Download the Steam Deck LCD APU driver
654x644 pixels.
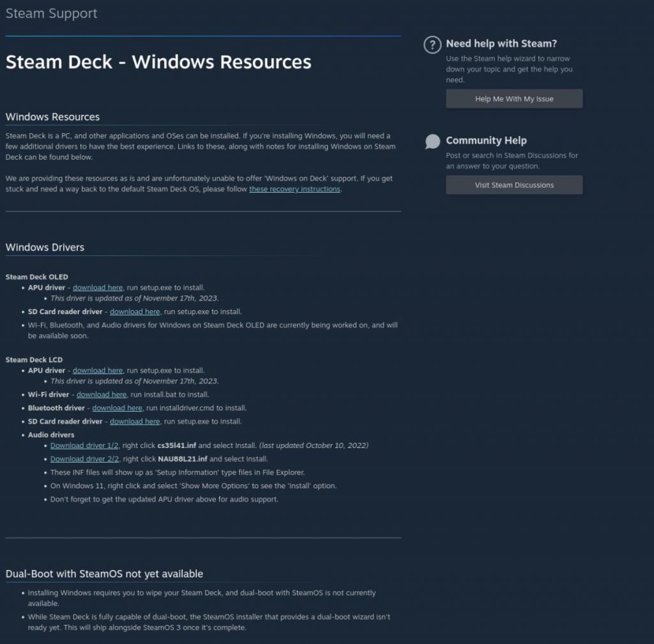point(97,370)
